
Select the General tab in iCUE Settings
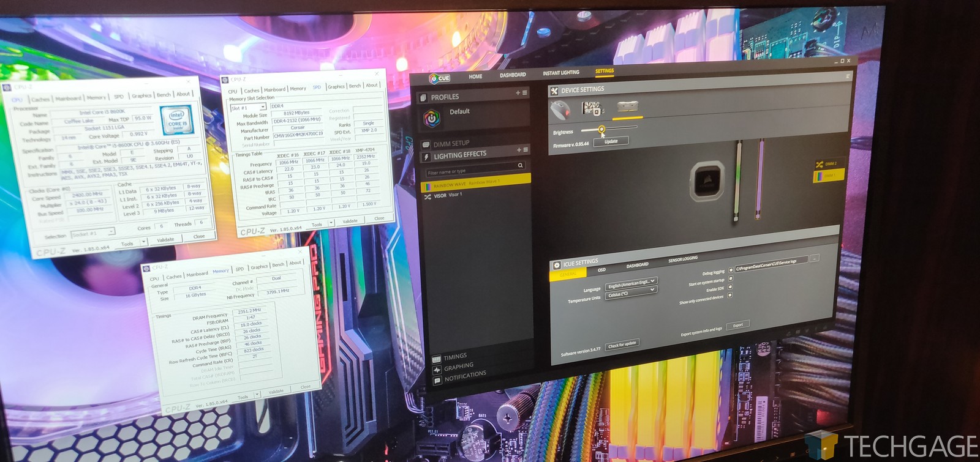click(x=568, y=274)
